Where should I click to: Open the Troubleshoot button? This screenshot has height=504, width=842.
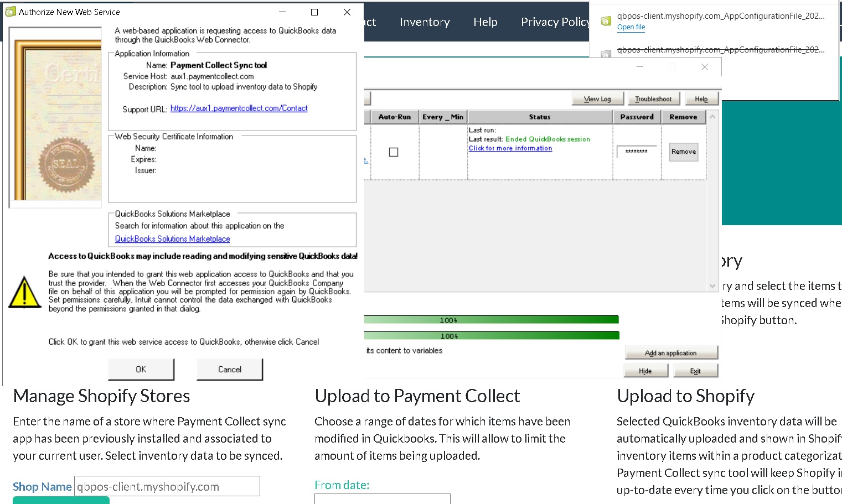653,99
